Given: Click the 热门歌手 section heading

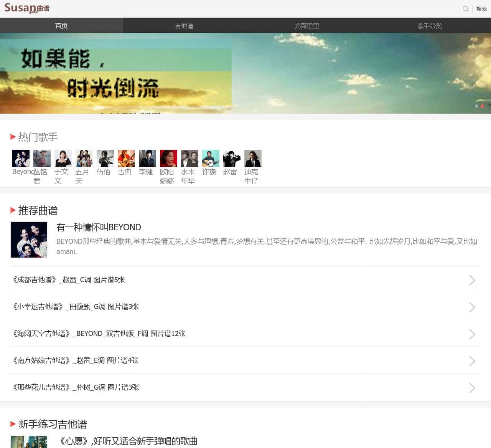Looking at the screenshot, I should [x=38, y=137].
